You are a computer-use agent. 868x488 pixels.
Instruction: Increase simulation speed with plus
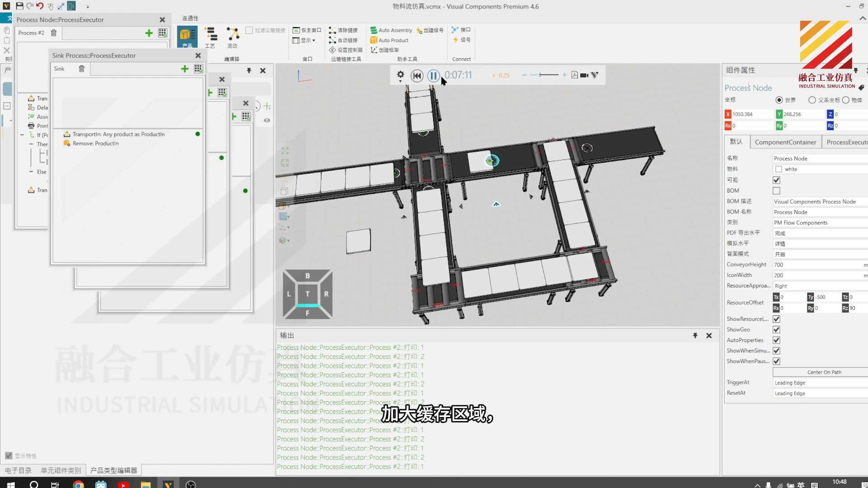[564, 75]
